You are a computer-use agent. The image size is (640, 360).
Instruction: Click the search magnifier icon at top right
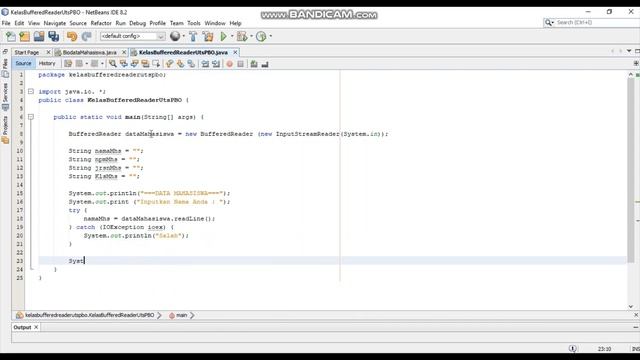[x=548, y=22]
